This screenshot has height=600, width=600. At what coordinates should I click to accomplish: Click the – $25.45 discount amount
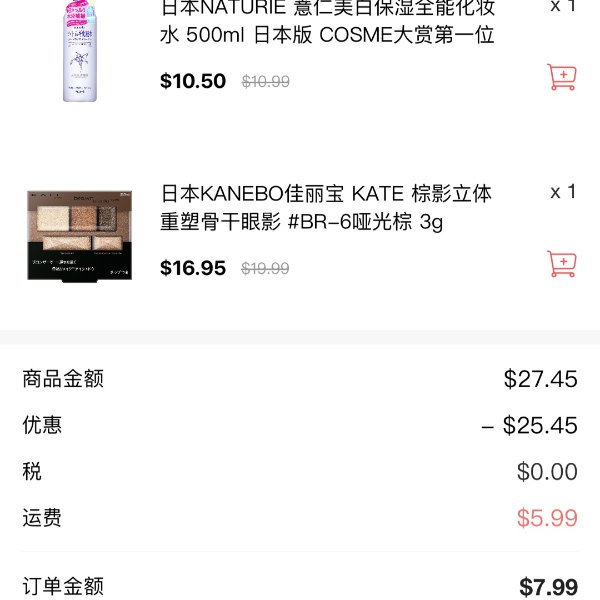pyautogui.click(x=530, y=426)
